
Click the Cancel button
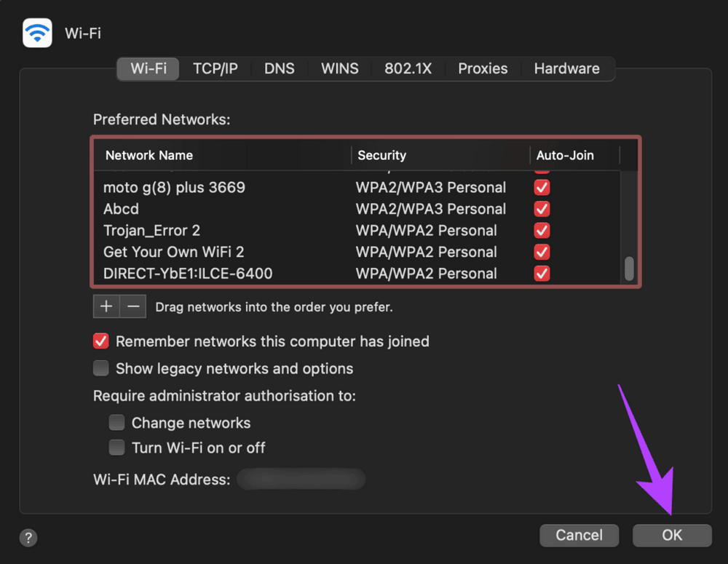click(579, 535)
